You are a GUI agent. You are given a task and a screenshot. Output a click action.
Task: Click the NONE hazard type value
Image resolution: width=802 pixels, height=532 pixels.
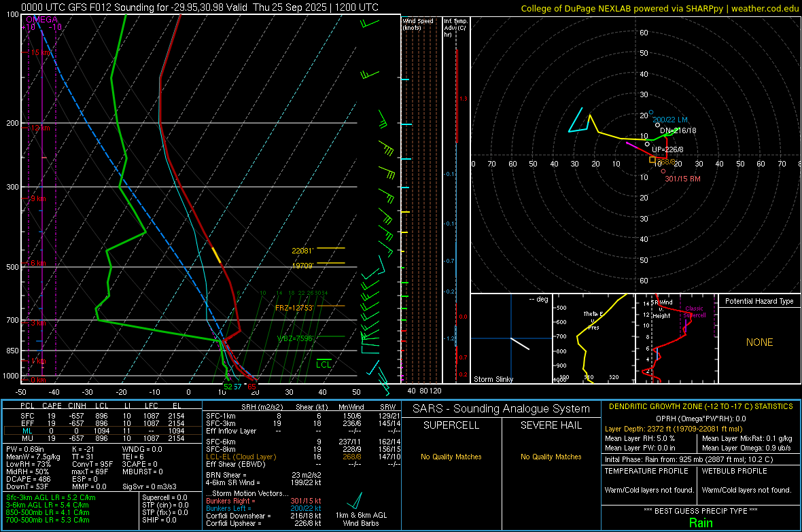[x=759, y=342]
